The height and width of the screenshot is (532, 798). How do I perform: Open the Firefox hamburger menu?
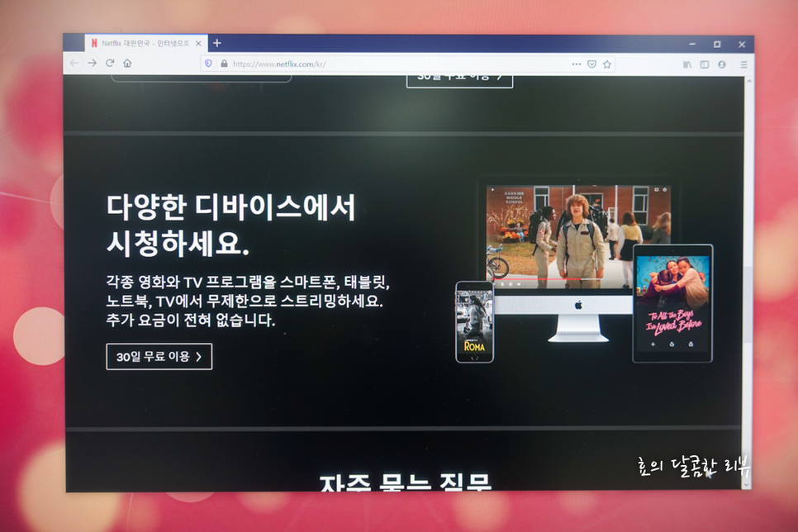click(743, 64)
